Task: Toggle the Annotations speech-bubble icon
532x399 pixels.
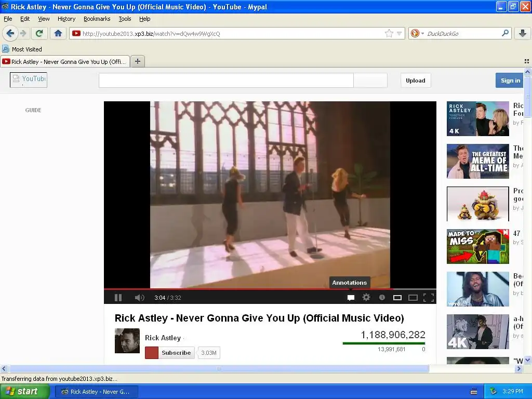Action: tap(351, 298)
